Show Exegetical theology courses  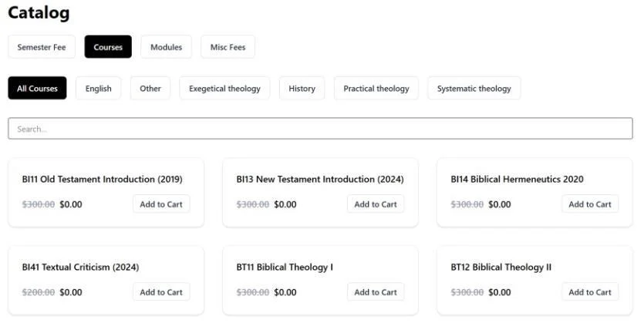pyautogui.click(x=224, y=88)
